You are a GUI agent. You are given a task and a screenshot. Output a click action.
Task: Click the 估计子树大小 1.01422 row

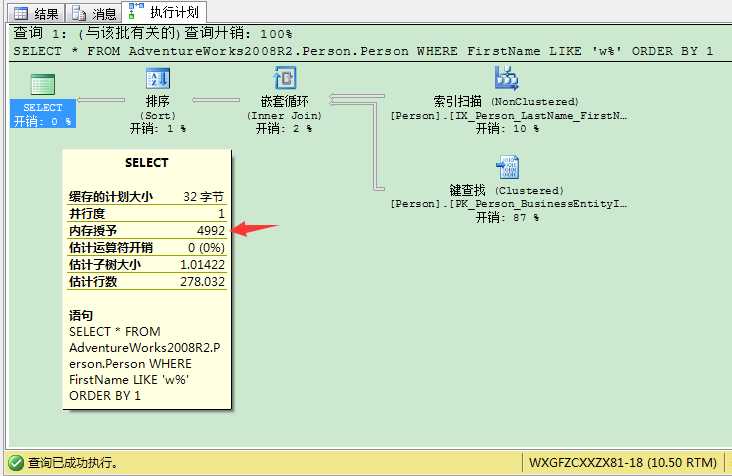tap(147, 265)
